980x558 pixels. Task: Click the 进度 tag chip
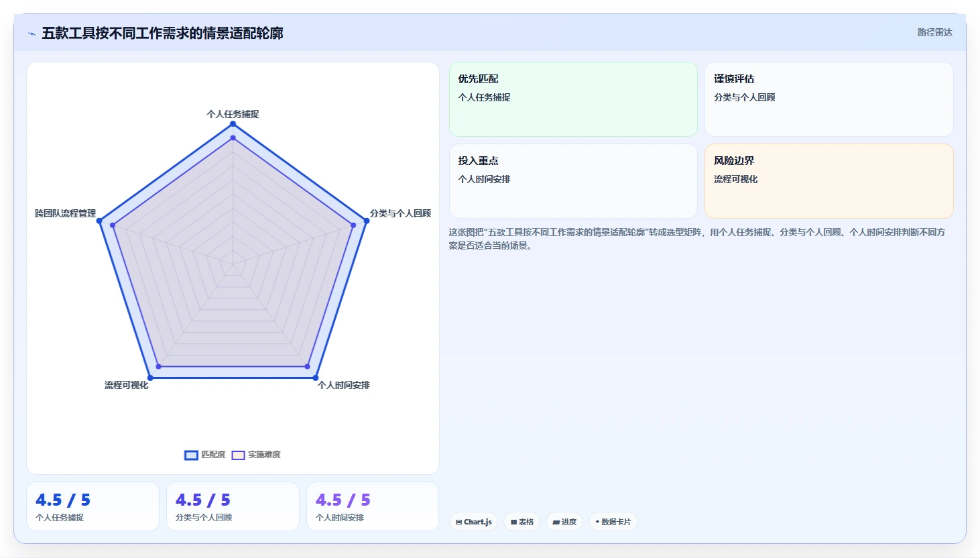(564, 522)
